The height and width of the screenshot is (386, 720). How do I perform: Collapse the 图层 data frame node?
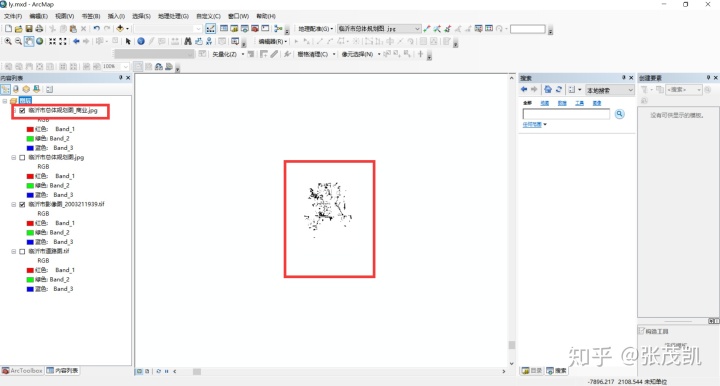(5, 101)
